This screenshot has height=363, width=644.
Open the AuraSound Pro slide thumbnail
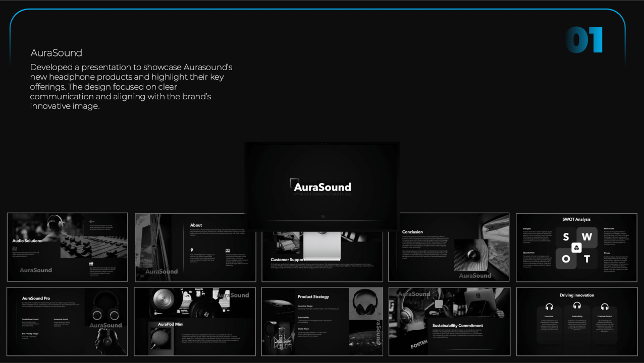67,321
